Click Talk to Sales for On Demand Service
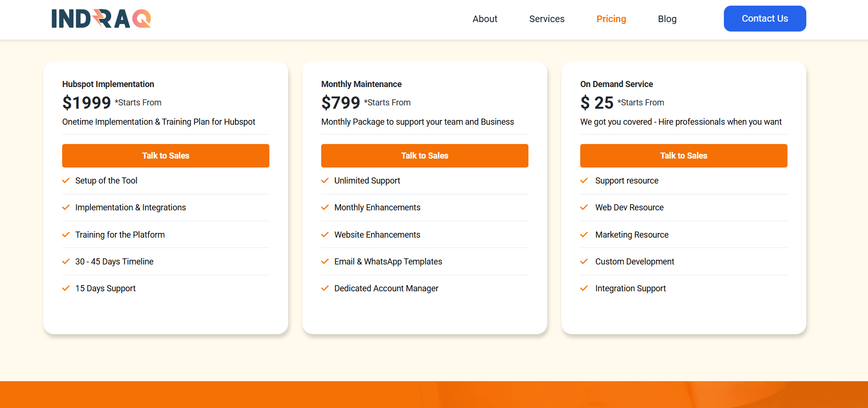The width and height of the screenshot is (868, 408). tap(684, 156)
